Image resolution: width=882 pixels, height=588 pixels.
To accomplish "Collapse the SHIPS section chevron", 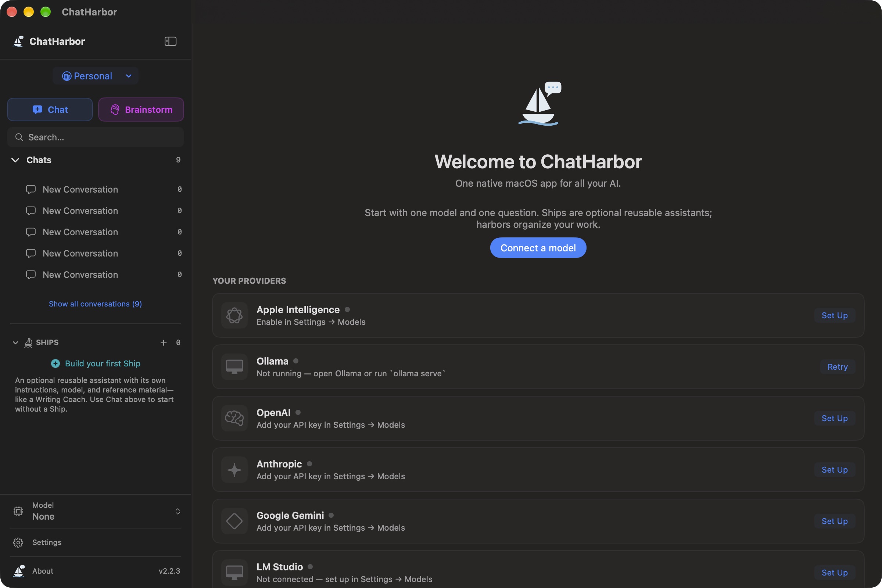I will (15, 343).
